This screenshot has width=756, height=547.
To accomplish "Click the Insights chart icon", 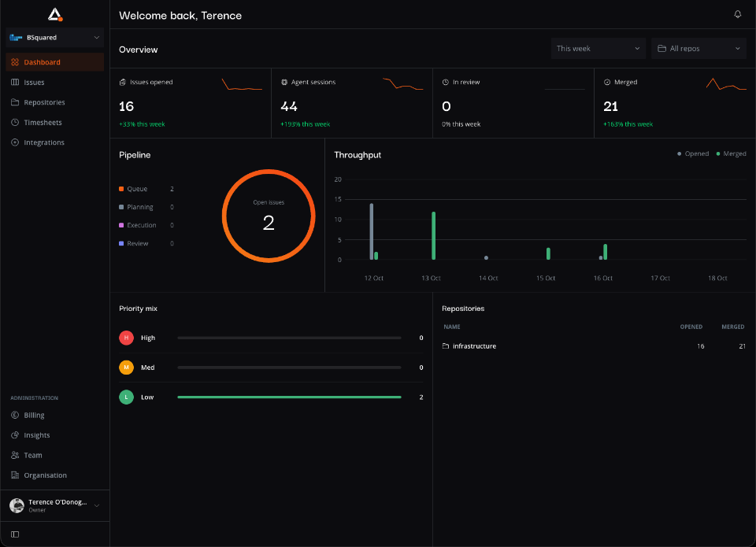I will (15, 434).
